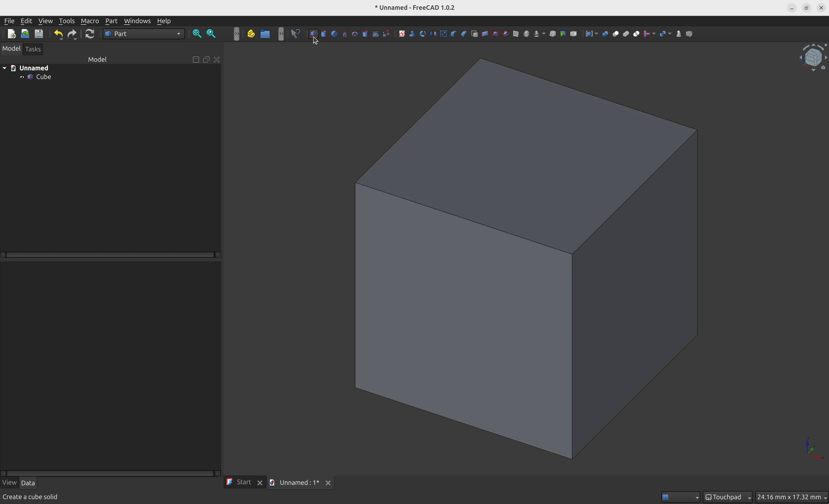The image size is (829, 504).
Task: Collapse the Unnamed document in the model tree
Action: coord(4,68)
